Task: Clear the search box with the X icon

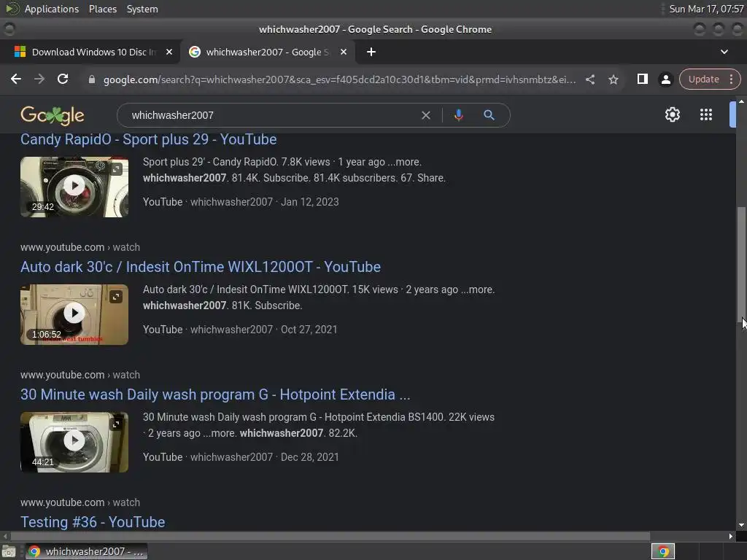Action: pyautogui.click(x=426, y=115)
